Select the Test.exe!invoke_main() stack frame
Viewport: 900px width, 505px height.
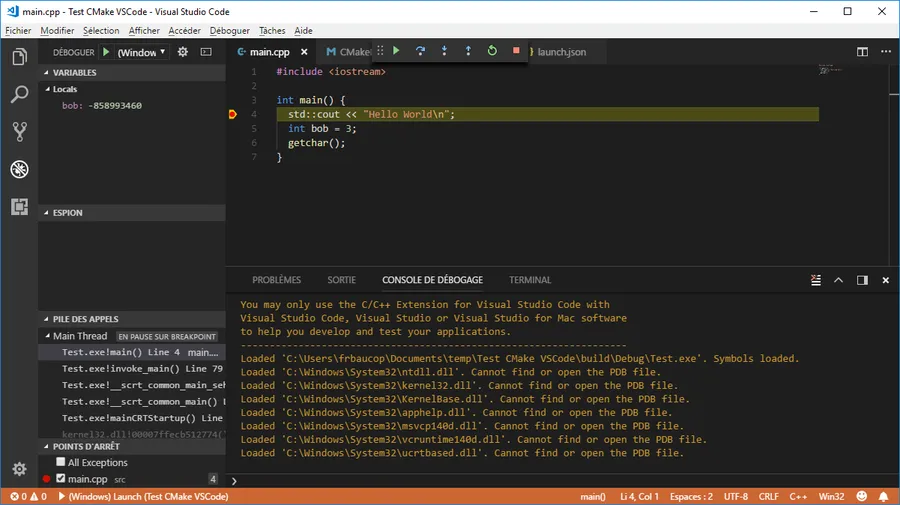tap(131, 368)
